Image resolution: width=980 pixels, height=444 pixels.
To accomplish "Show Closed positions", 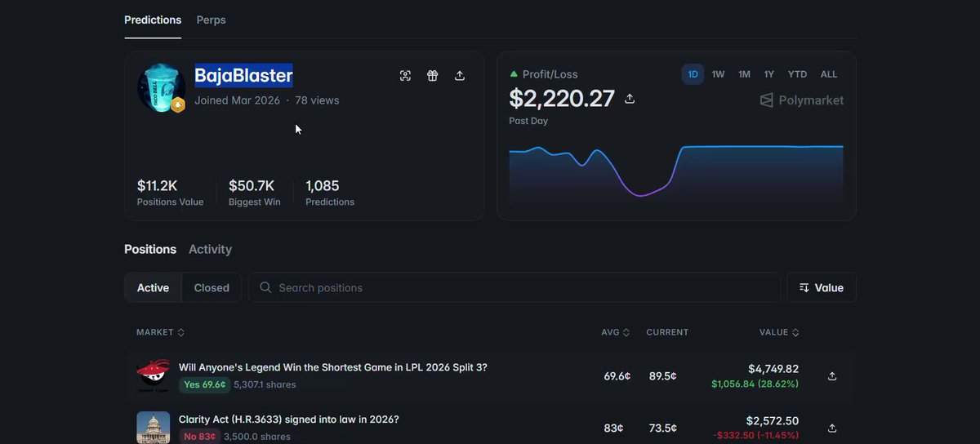I will pos(212,287).
